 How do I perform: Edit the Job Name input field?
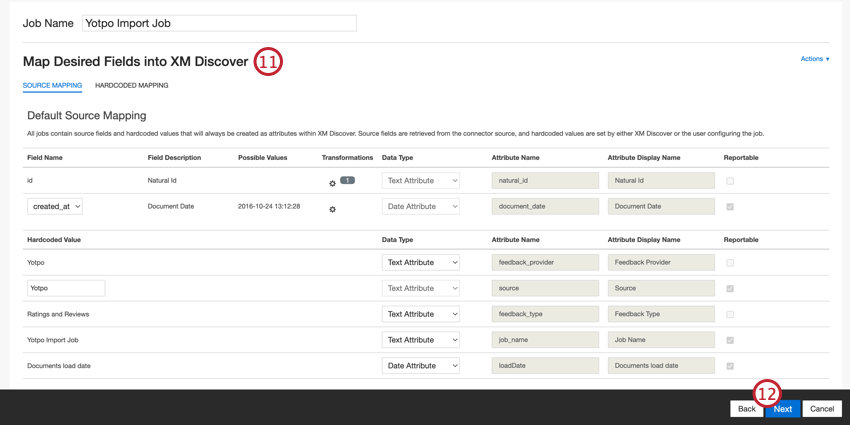[220, 23]
